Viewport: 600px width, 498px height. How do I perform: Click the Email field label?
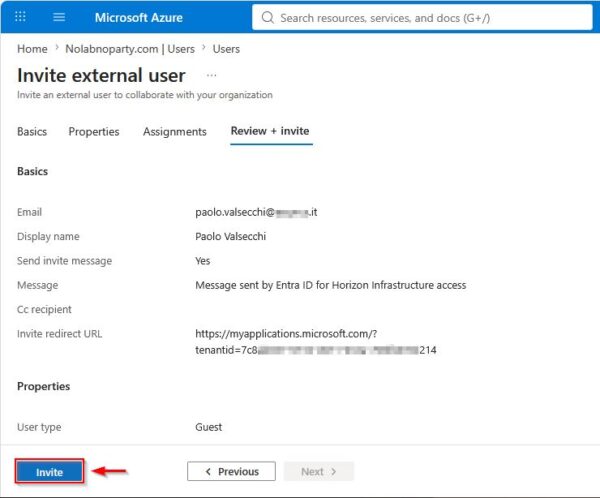(x=29, y=212)
